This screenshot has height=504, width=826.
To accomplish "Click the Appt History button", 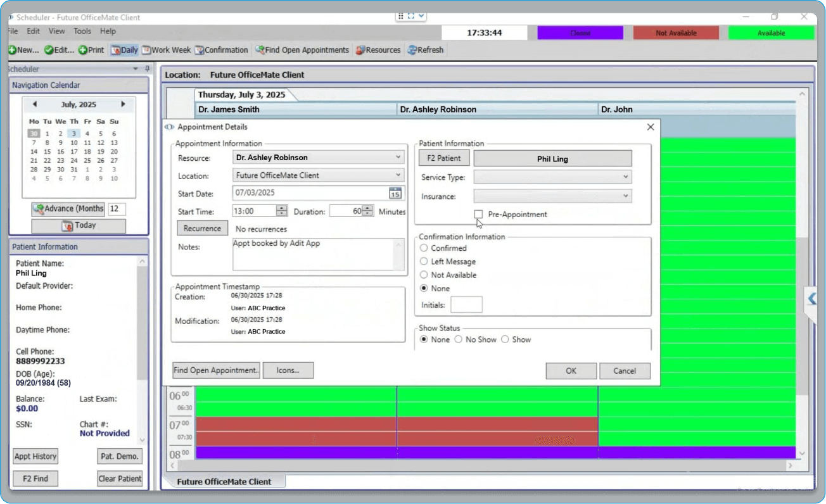I will pyautogui.click(x=35, y=457).
